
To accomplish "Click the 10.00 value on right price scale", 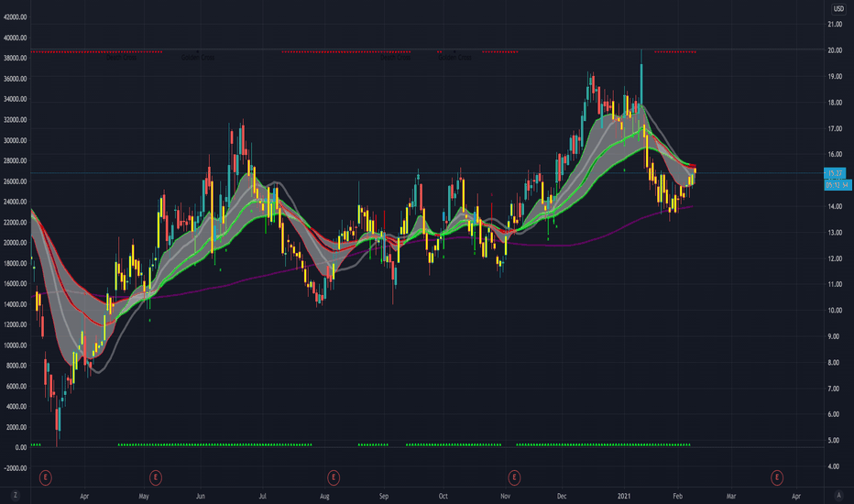I will [x=835, y=311].
